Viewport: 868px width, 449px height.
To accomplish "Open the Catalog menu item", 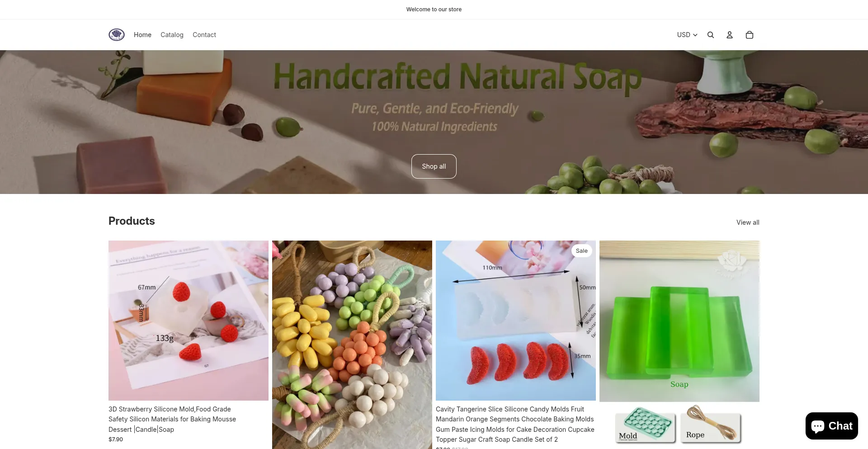I will point(172,35).
